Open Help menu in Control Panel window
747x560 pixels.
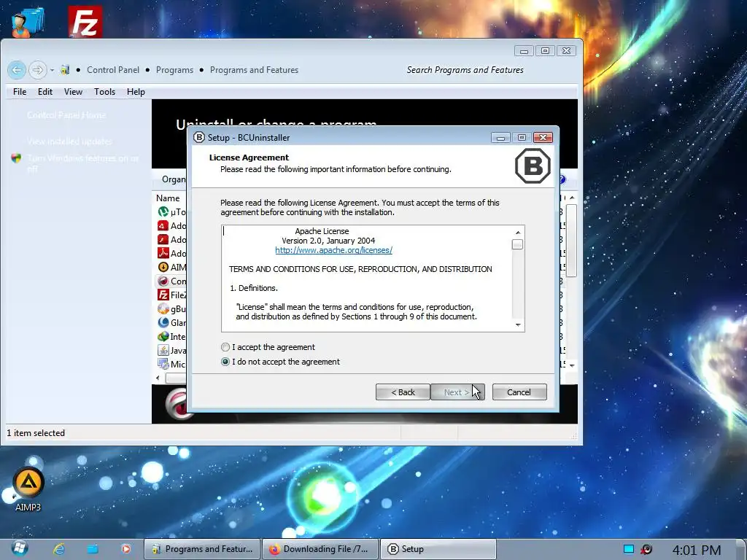(136, 92)
